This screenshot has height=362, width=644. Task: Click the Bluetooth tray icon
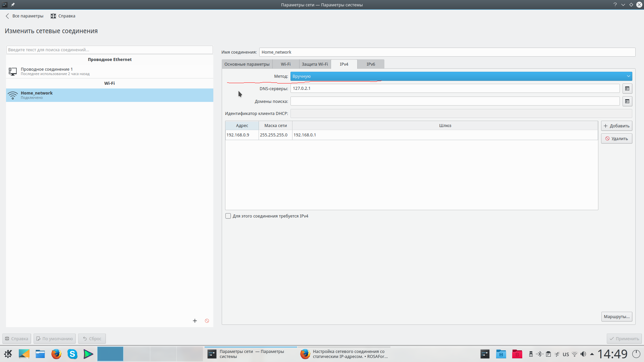click(539, 354)
